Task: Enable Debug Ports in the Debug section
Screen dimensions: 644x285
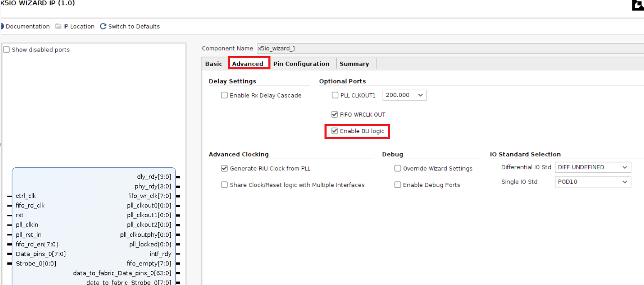Action: [398, 184]
